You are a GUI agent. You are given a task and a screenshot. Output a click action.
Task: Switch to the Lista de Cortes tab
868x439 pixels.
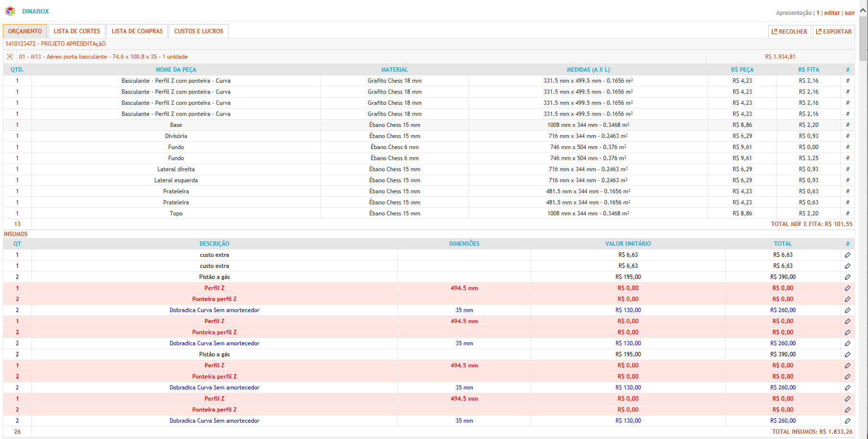77,31
